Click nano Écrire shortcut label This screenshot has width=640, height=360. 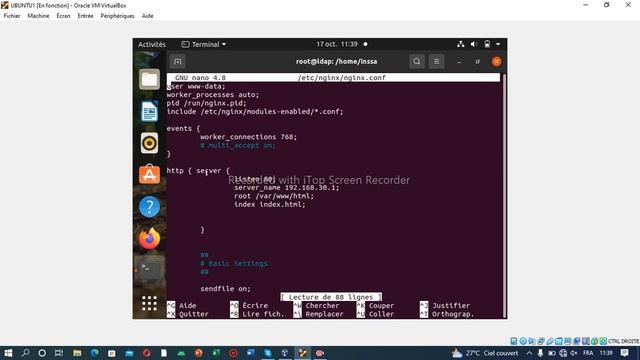255,305
